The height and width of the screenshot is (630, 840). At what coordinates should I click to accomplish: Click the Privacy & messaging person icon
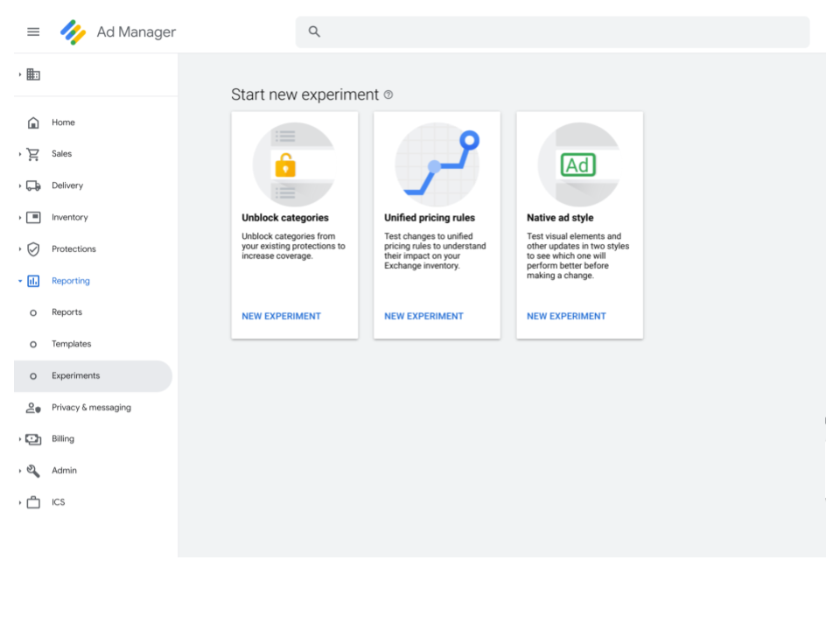coord(33,409)
